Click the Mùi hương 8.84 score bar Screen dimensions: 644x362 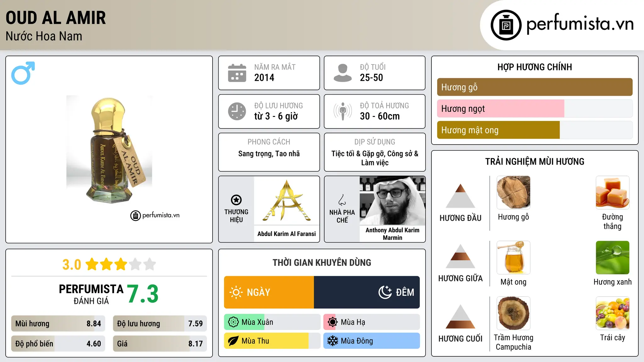coord(58,323)
